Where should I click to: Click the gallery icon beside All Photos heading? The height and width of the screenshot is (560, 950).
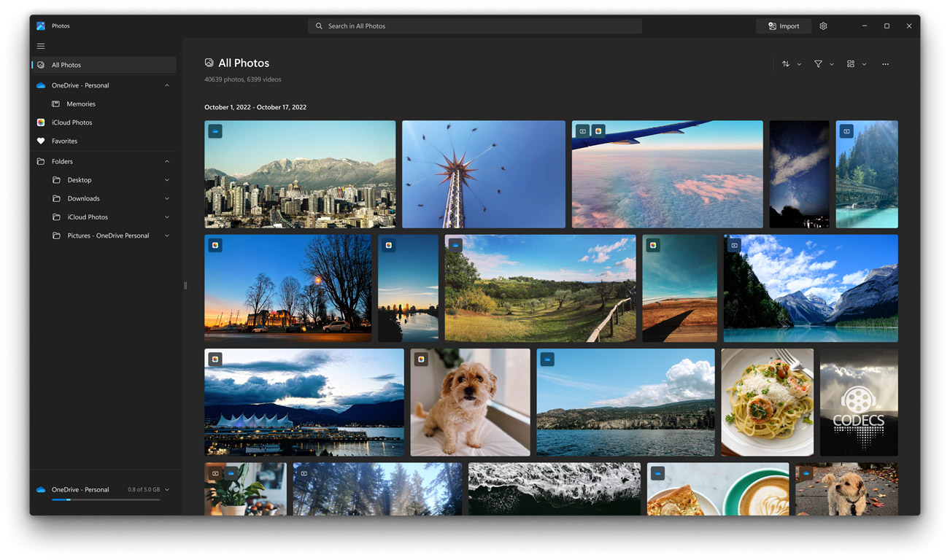(209, 63)
